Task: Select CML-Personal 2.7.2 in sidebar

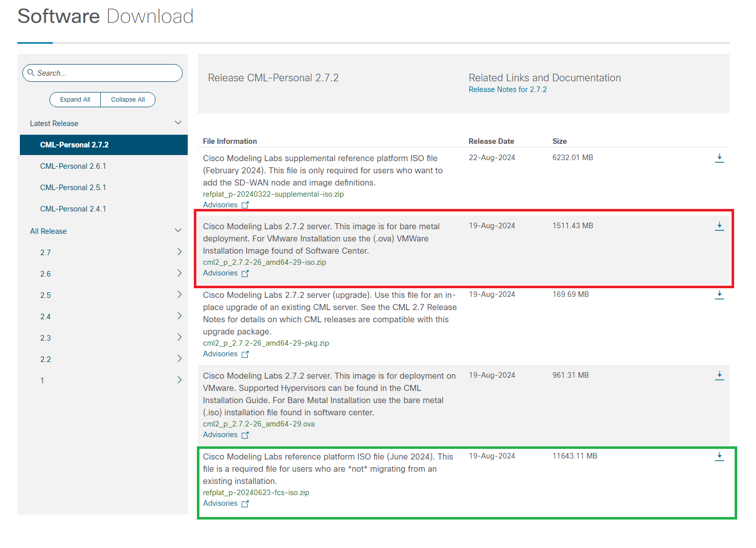Action: pos(104,145)
